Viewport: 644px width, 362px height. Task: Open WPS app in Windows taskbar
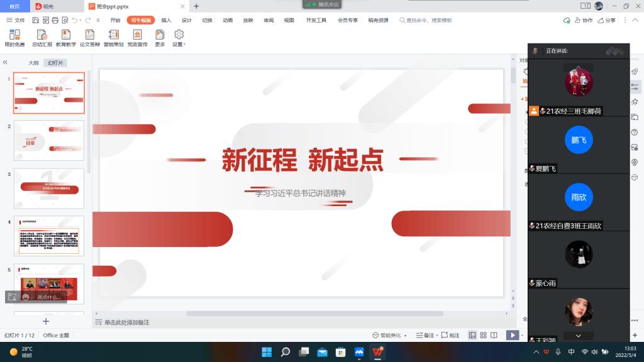pyautogui.click(x=378, y=352)
